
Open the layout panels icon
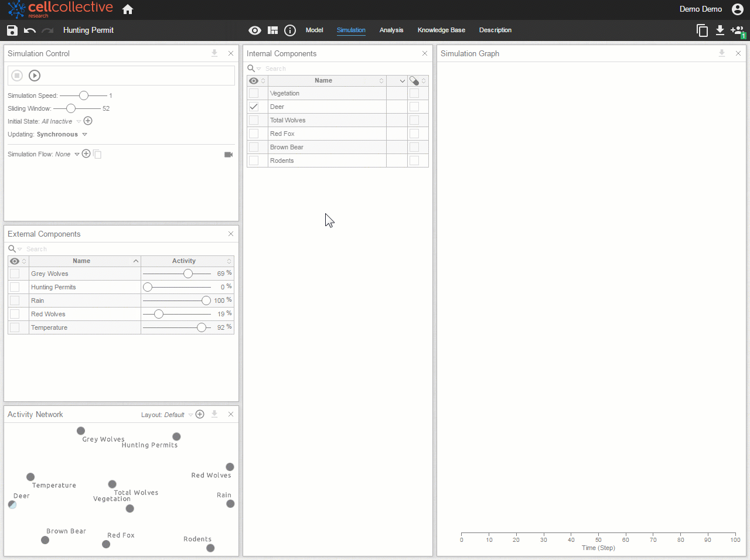point(273,30)
